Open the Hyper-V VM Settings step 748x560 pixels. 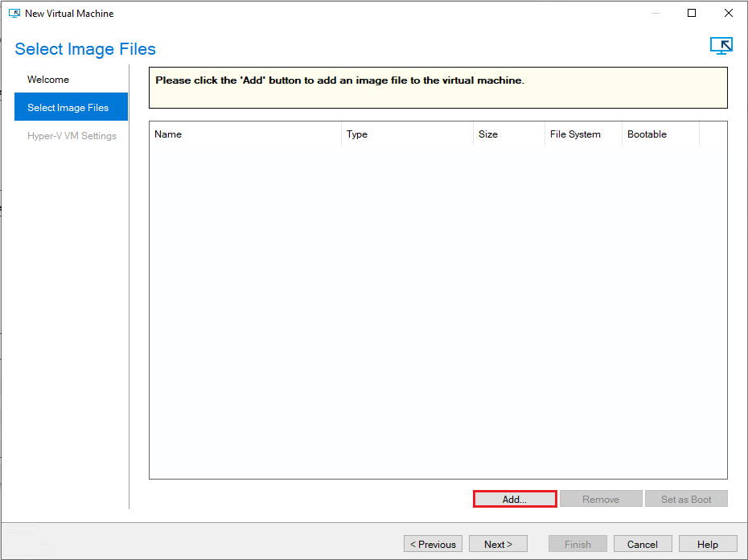point(72,136)
